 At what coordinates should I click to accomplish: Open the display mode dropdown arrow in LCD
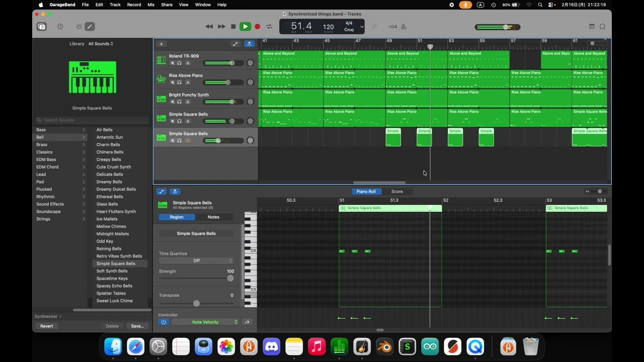[x=362, y=27]
